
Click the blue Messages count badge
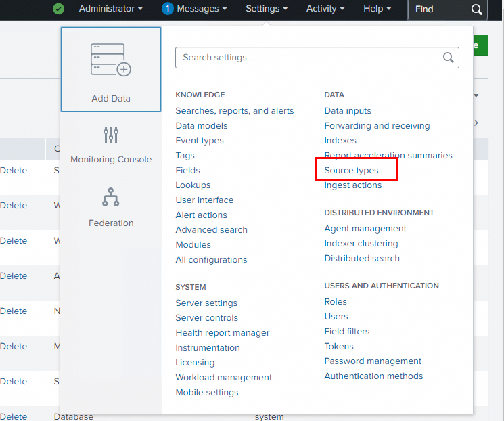pos(168,9)
